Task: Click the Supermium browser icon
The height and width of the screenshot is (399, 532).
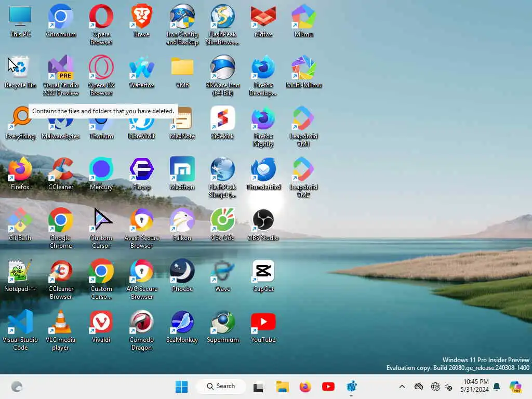Action: tap(222, 326)
